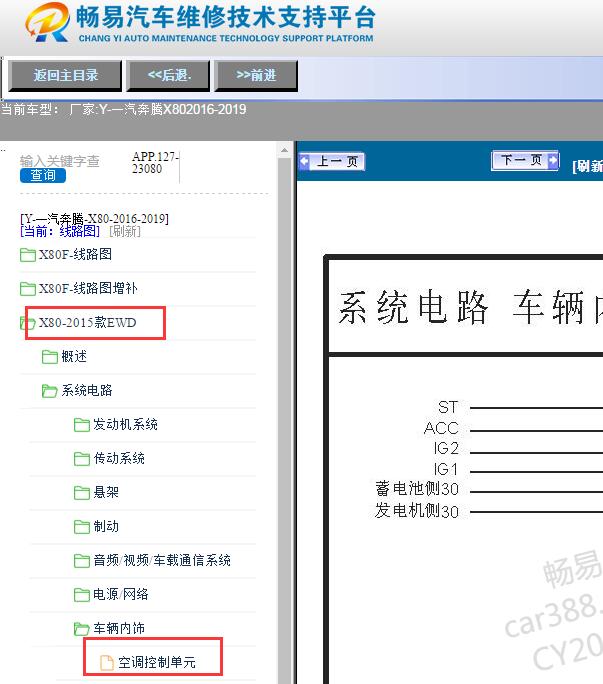Click the sidebar scrollbar up arrow
603x684 pixels.
(x=284, y=150)
